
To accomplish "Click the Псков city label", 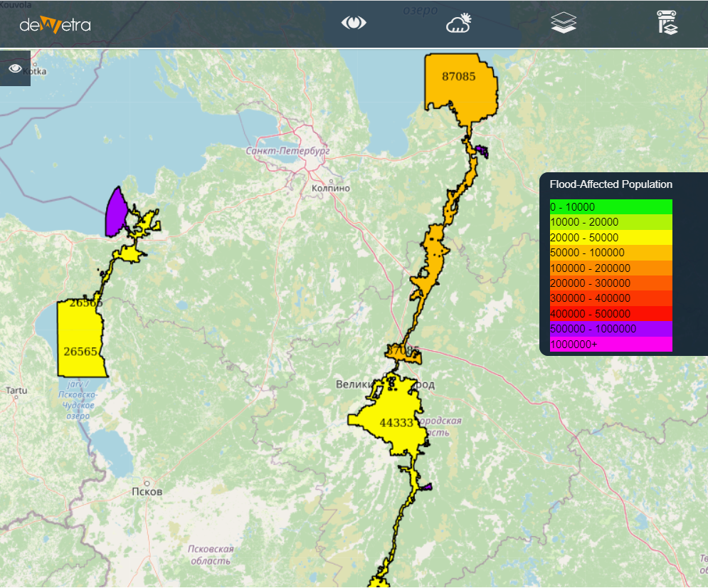I will coord(147,492).
